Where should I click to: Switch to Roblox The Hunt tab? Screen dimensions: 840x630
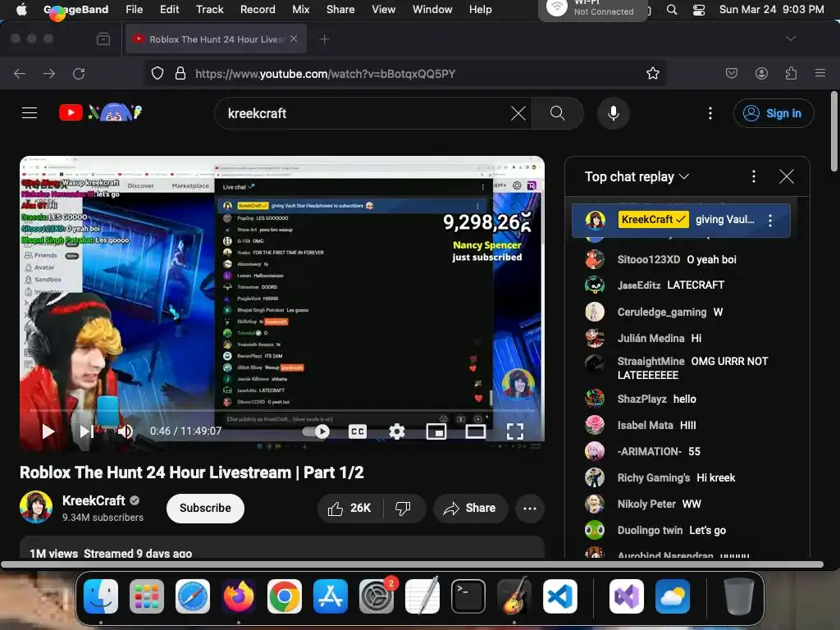(216, 39)
